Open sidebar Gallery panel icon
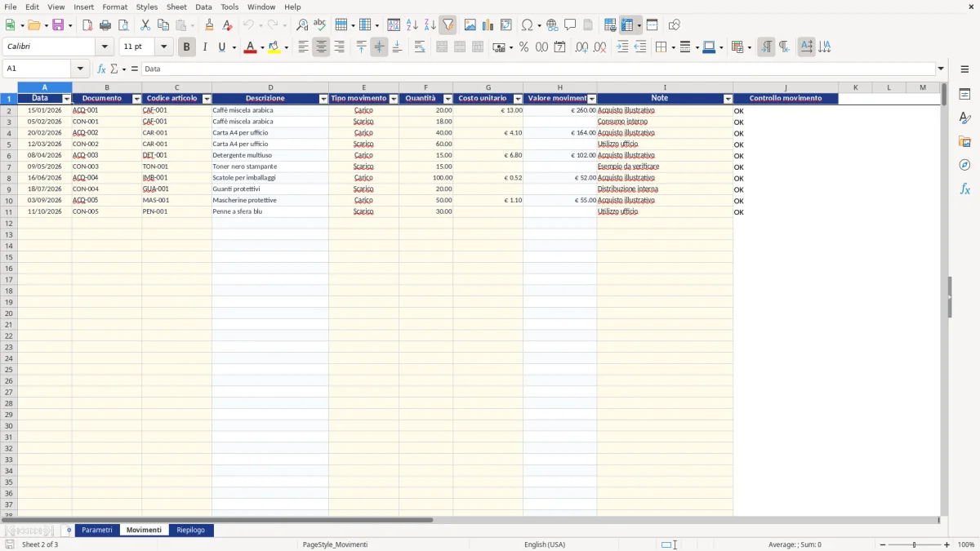The width and height of the screenshot is (980, 551). 964,142
